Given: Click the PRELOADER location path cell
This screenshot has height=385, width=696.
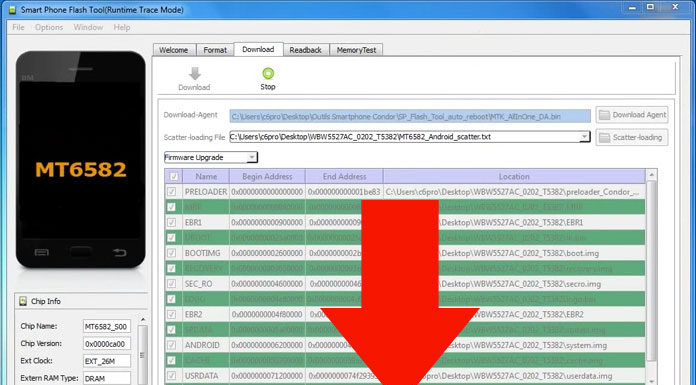Looking at the screenshot, I should point(514,192).
